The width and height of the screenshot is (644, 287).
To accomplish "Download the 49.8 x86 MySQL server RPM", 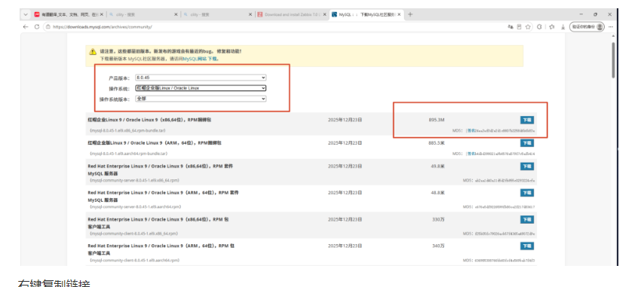I will pyautogui.click(x=527, y=166).
